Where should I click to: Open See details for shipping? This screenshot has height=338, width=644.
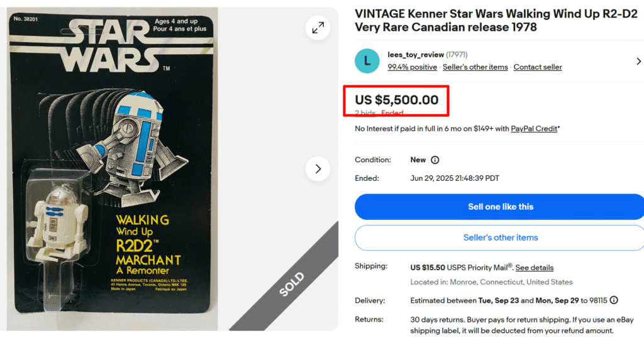[x=535, y=268]
